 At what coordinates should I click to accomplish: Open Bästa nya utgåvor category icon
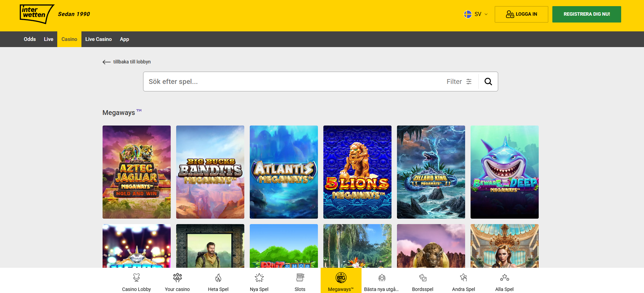(x=382, y=278)
